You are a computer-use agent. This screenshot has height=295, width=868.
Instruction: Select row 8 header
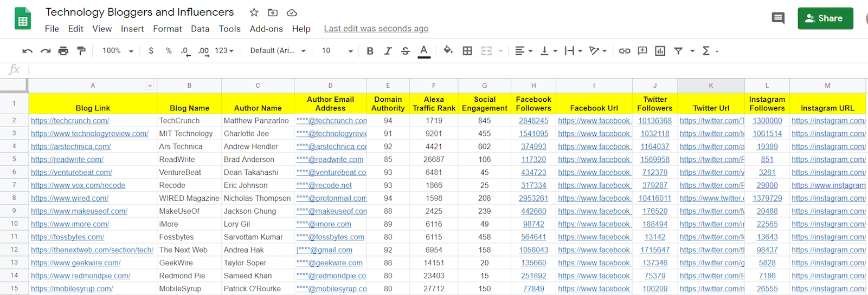pos(14,198)
